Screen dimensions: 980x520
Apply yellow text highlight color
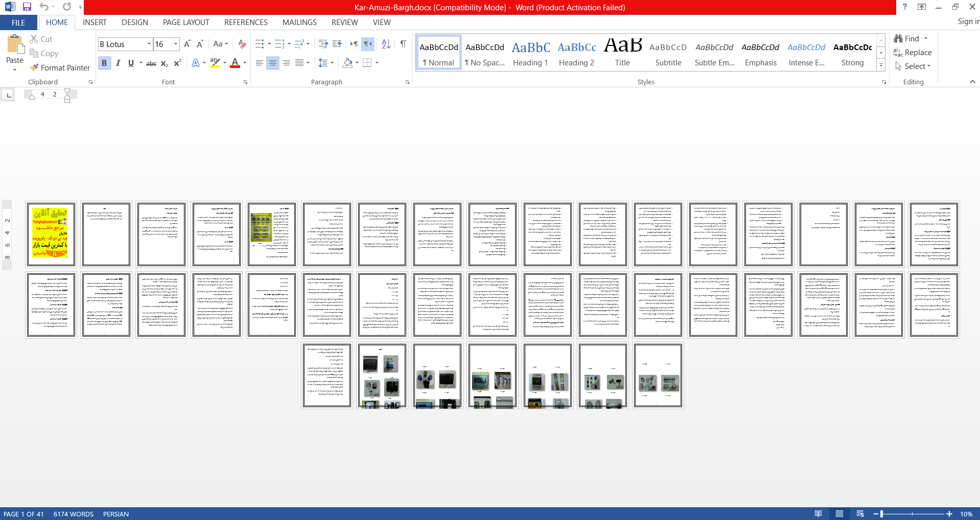(x=215, y=63)
